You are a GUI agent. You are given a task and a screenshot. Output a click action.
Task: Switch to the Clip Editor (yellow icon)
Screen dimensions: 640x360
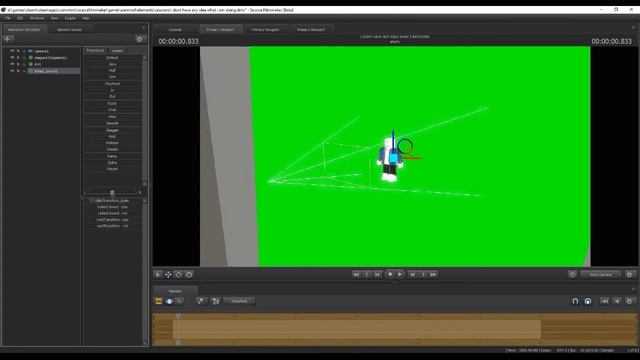click(x=159, y=301)
